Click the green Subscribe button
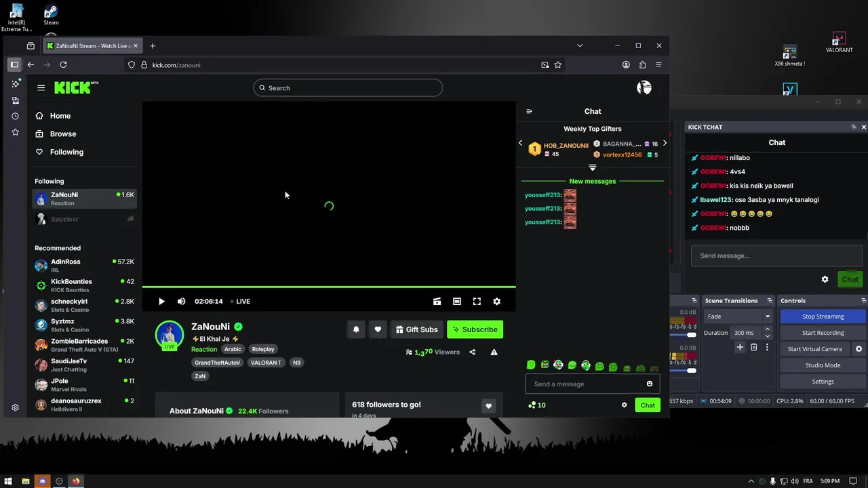Screen dimensions: 868x488 [x=475, y=329]
